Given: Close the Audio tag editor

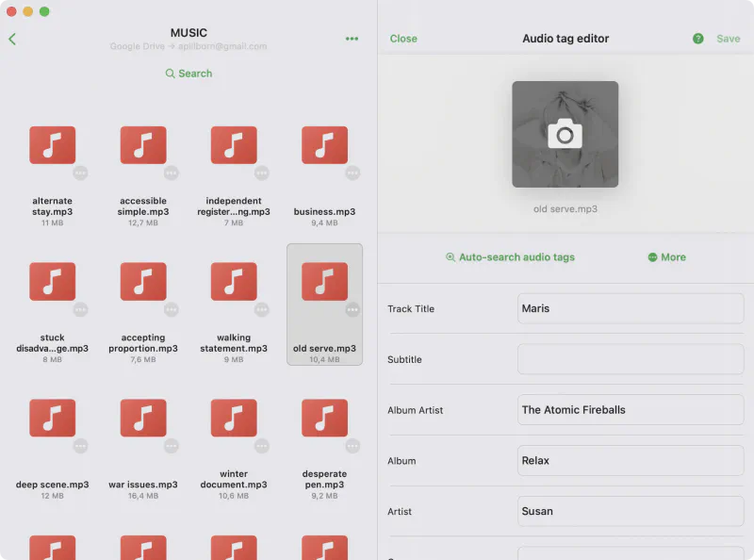Looking at the screenshot, I should click(x=403, y=39).
